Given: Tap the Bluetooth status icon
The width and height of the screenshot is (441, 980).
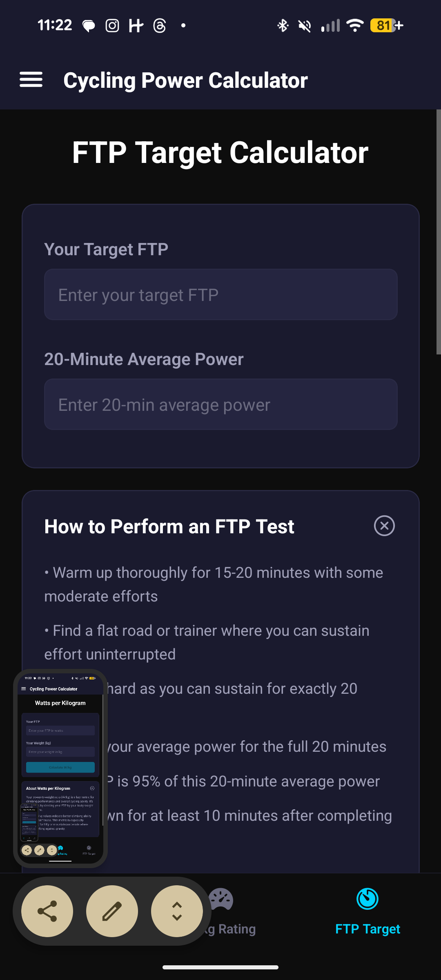Looking at the screenshot, I should click(x=283, y=26).
